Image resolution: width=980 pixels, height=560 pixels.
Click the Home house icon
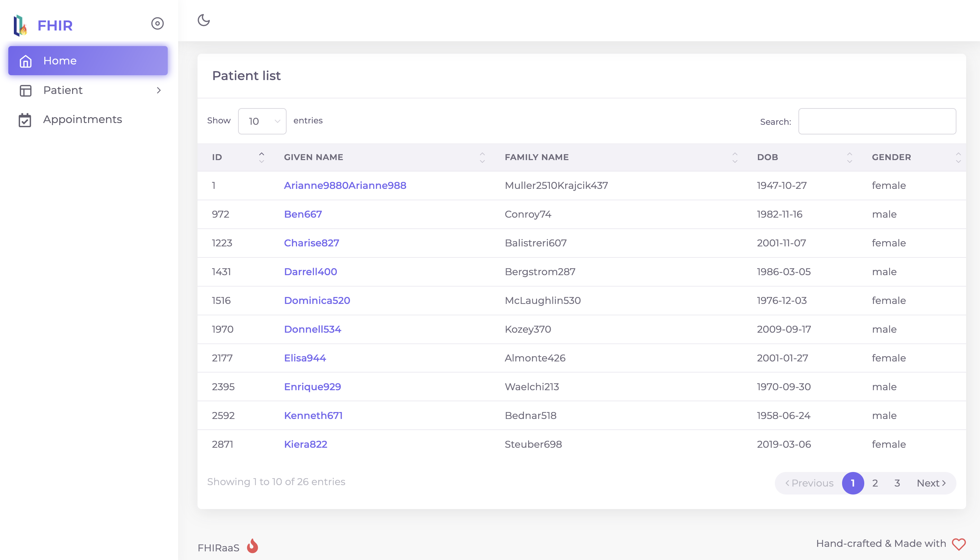pyautogui.click(x=25, y=61)
